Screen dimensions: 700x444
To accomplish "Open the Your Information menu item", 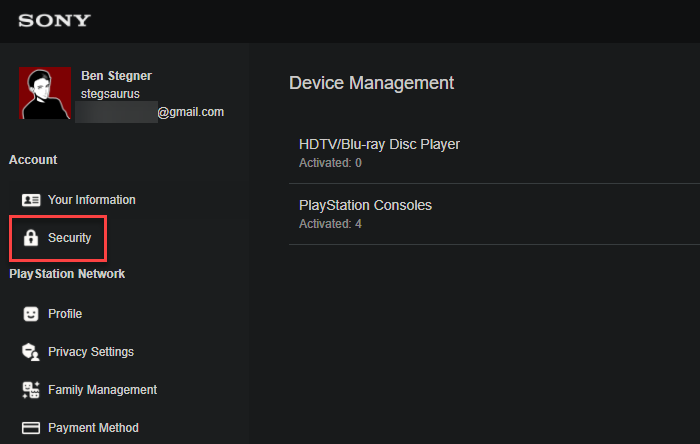I will click(91, 200).
